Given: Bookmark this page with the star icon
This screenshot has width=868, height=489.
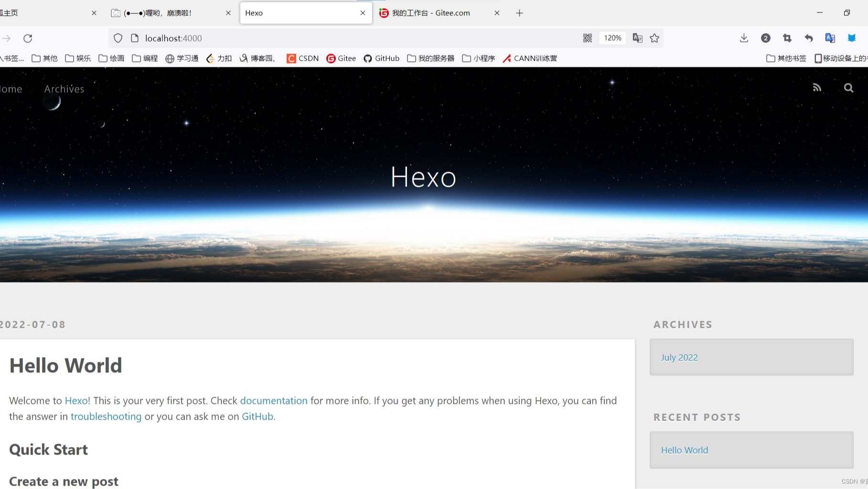Looking at the screenshot, I should point(654,38).
